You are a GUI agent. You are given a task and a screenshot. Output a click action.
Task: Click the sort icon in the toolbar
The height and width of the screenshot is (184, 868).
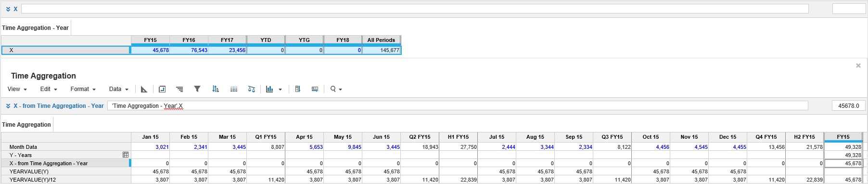(x=216, y=89)
